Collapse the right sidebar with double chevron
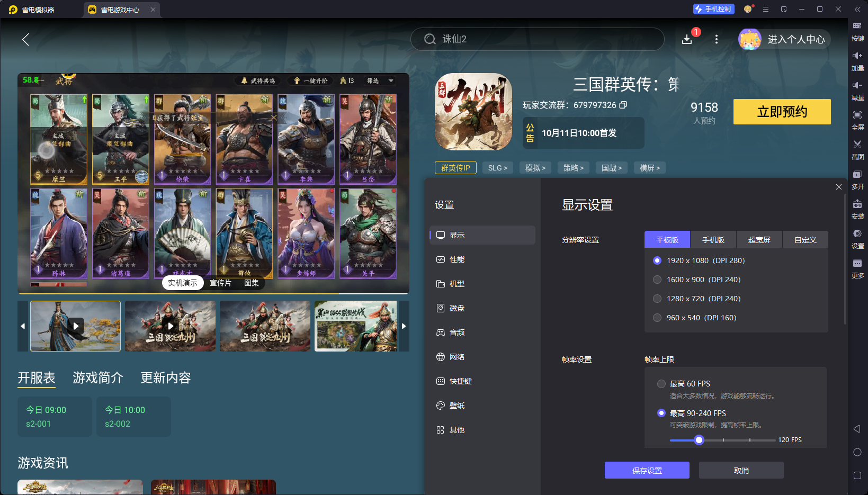 coord(857,10)
